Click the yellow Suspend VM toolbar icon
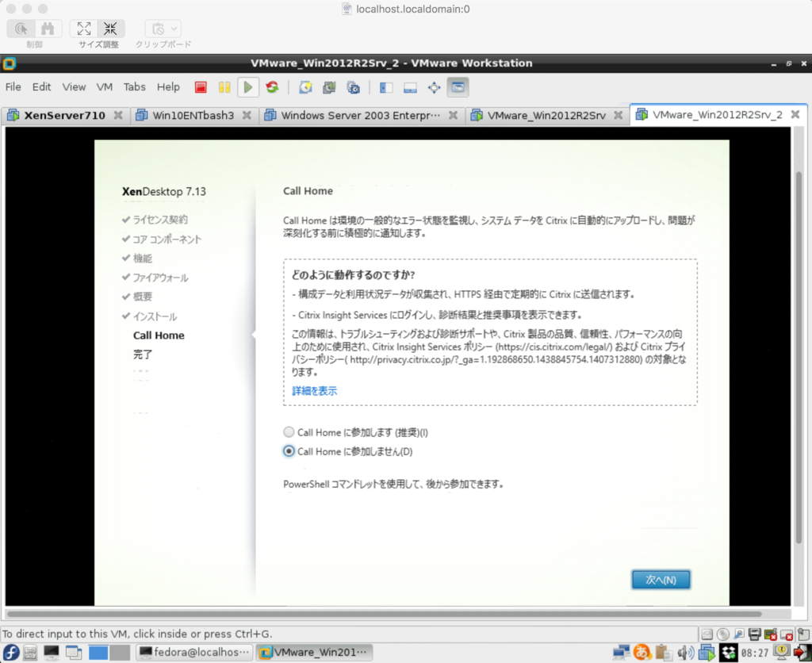The image size is (812, 663). [224, 87]
